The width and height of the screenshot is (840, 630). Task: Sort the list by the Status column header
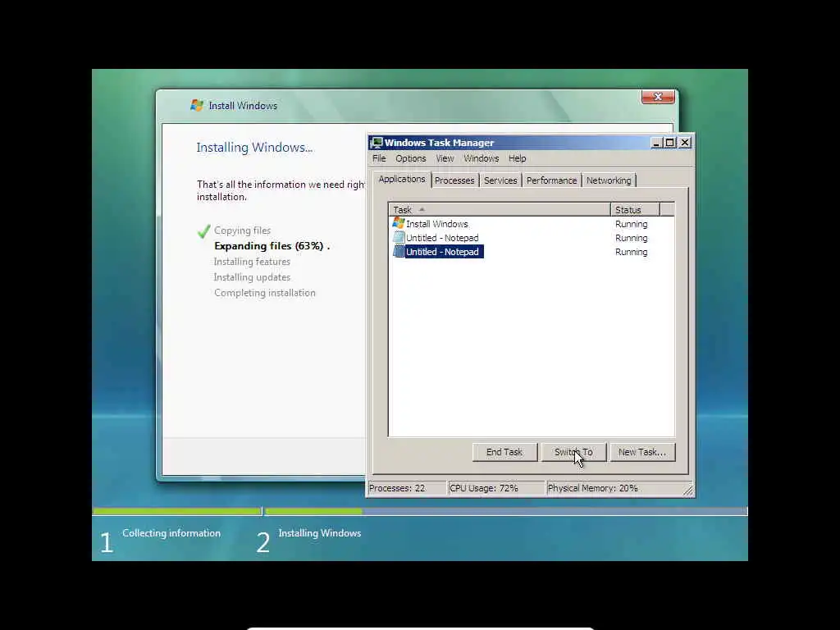(635, 209)
